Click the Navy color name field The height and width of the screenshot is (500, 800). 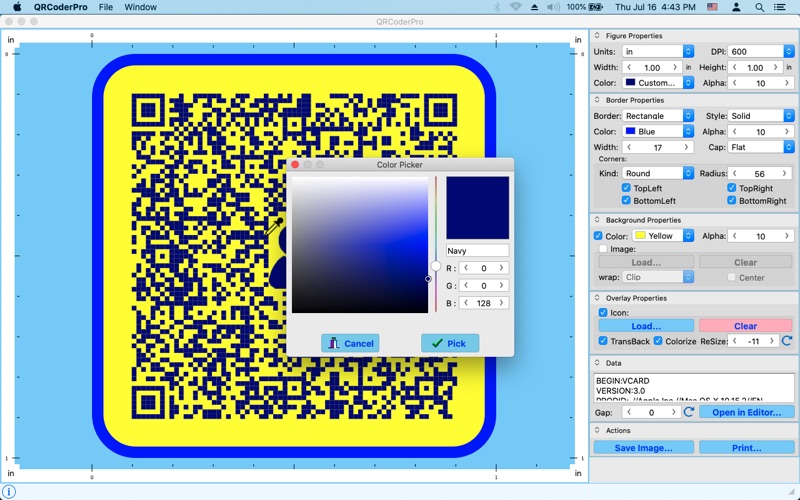point(478,251)
